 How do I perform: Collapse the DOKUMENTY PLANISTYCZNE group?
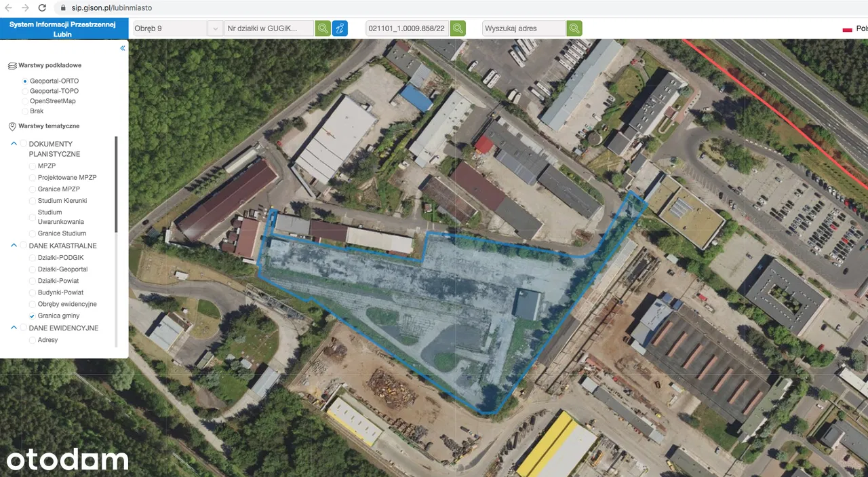(14, 144)
